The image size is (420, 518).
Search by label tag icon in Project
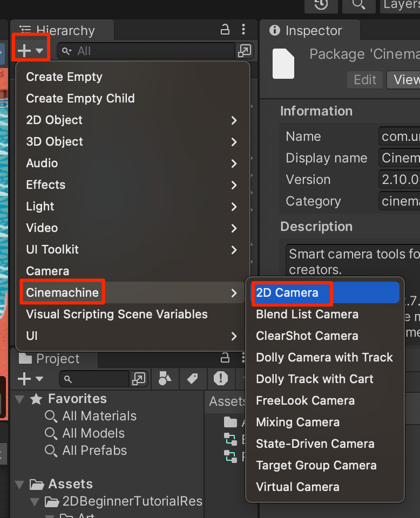pos(193,379)
